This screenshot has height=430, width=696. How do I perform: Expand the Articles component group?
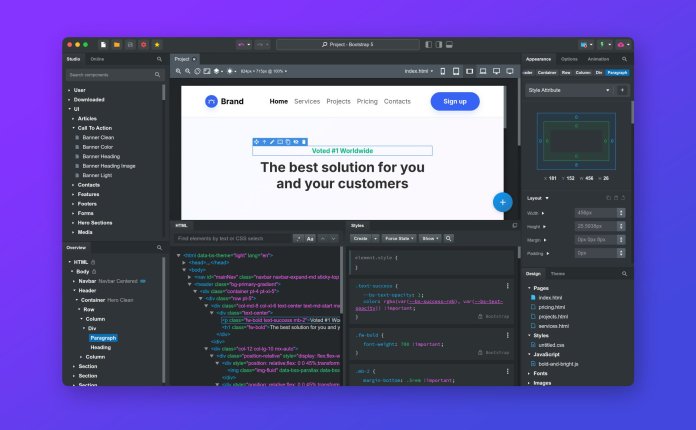[73, 118]
